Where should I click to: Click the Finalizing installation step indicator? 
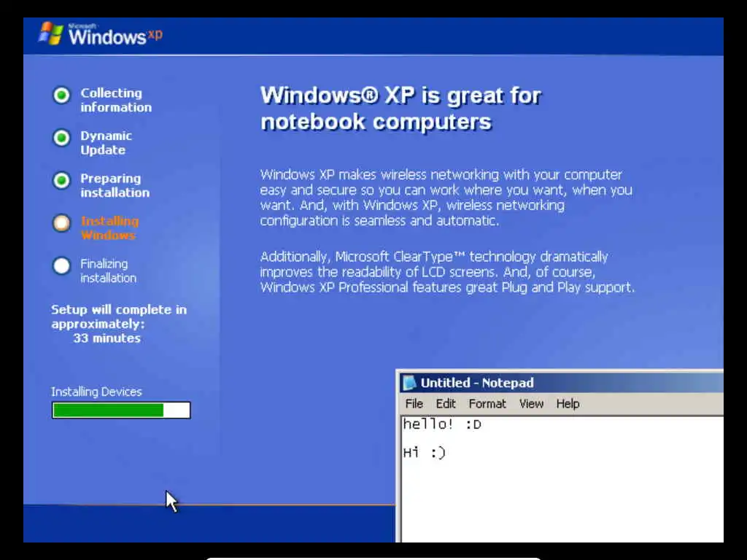point(61,265)
